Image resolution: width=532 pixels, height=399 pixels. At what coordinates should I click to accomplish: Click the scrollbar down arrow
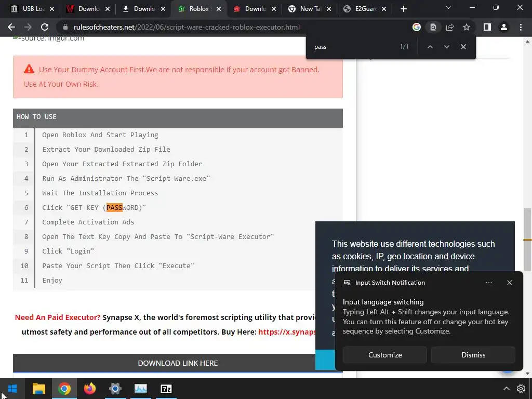tap(527, 374)
